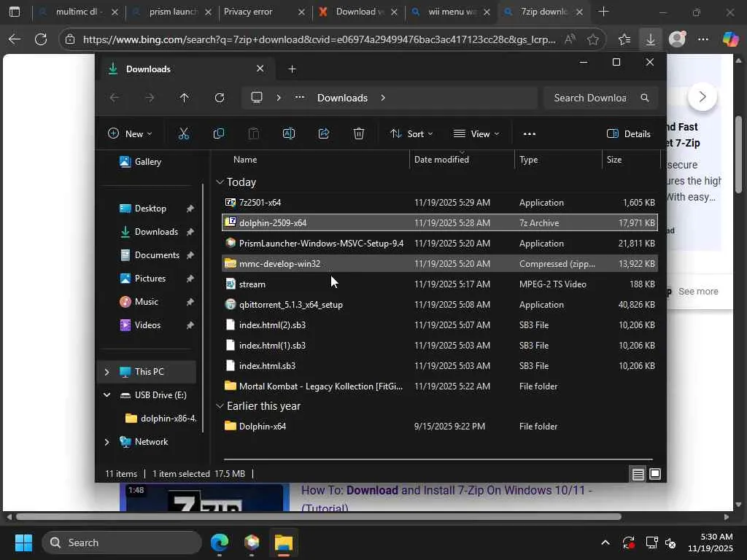The height and width of the screenshot is (560, 747).
Task: Click the This PC monitor icon in address bar
Action: (x=257, y=98)
